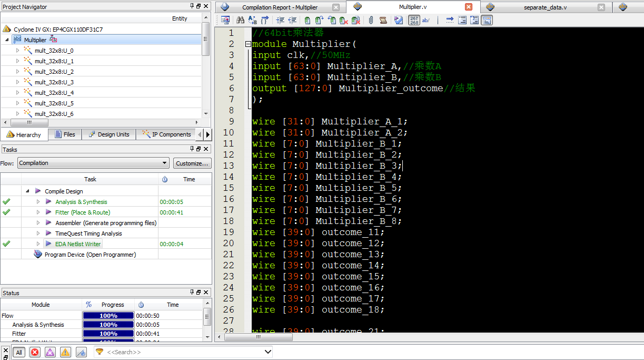Click the paperclip Insert File icon

click(371, 20)
